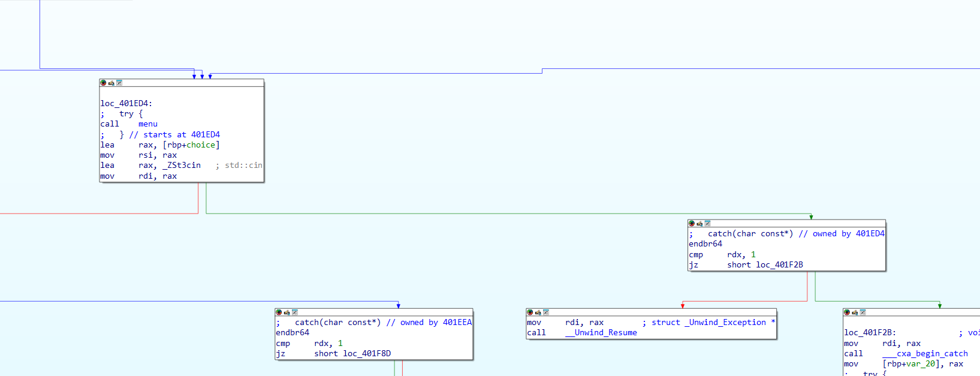Click the 'mov rsi, rax' instruction

click(138, 155)
